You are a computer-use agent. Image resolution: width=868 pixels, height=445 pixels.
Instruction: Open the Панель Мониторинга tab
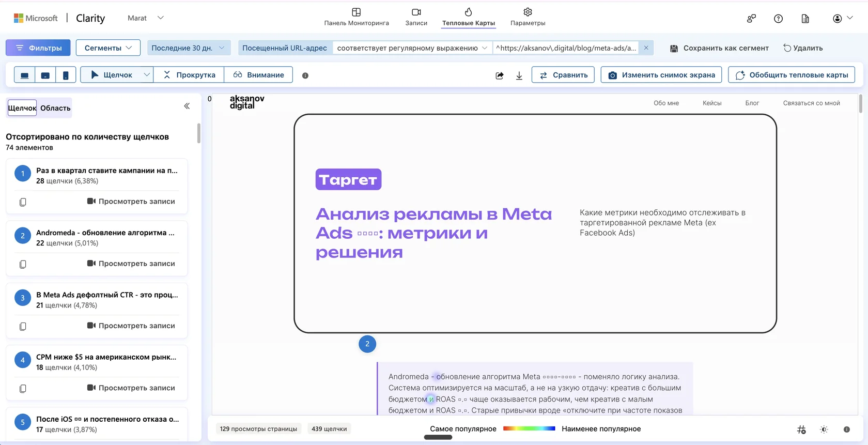coord(357,17)
